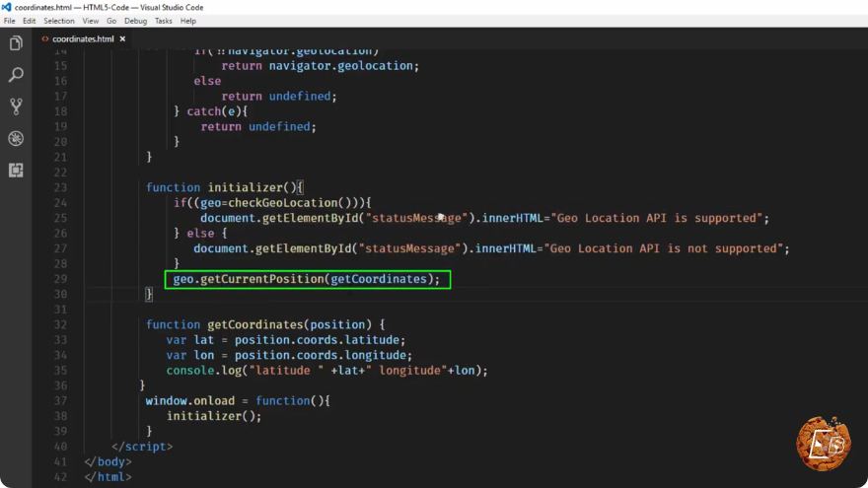This screenshot has height=488, width=868.
Task: Click line number 32 beside getCoordinates function
Action: 60,324
